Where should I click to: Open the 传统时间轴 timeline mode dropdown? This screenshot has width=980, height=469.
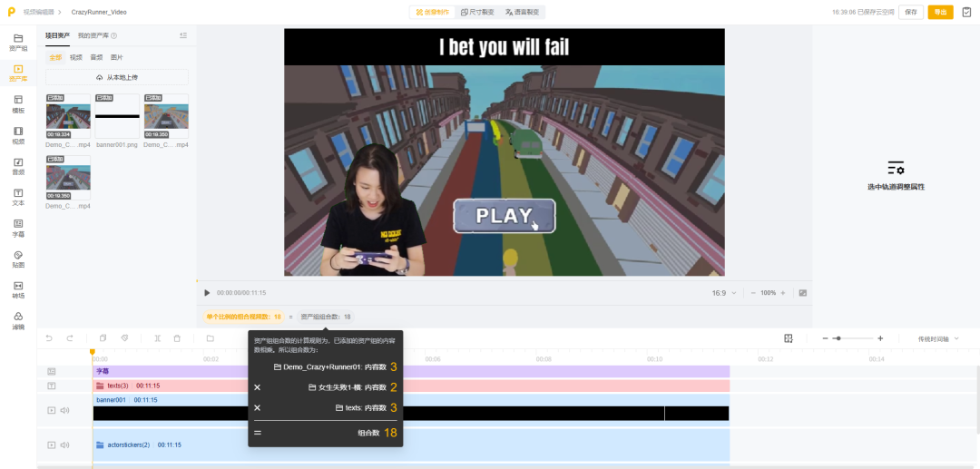938,338
